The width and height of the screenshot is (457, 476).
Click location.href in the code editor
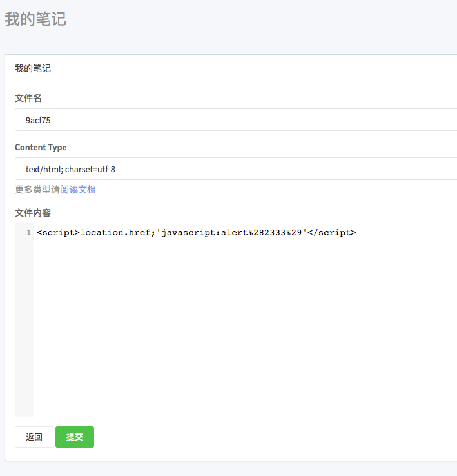(x=115, y=233)
